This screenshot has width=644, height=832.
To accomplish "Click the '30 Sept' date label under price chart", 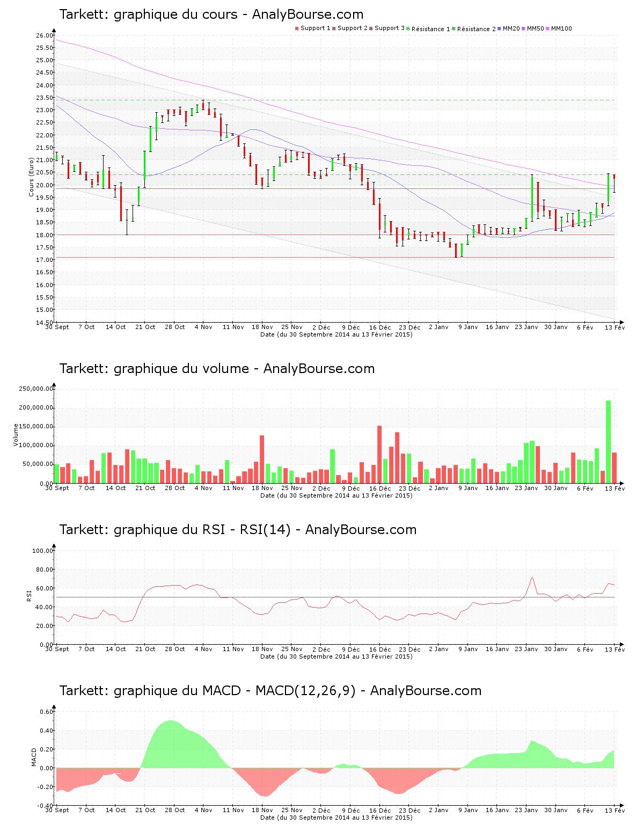I will [57, 327].
